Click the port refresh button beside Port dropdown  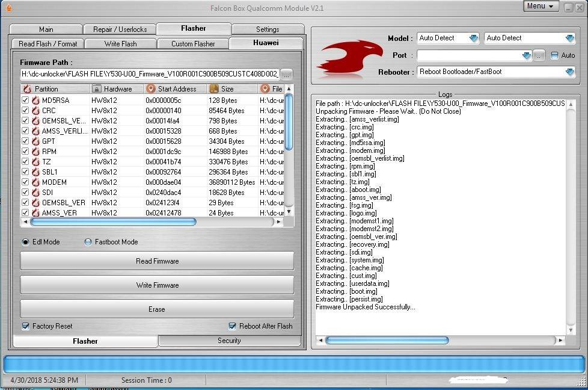coord(539,55)
